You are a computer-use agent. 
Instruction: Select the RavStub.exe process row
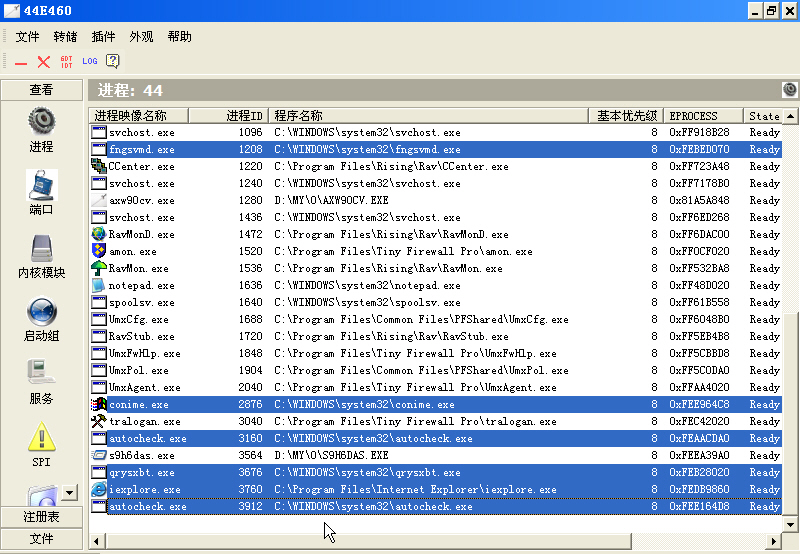point(436,336)
